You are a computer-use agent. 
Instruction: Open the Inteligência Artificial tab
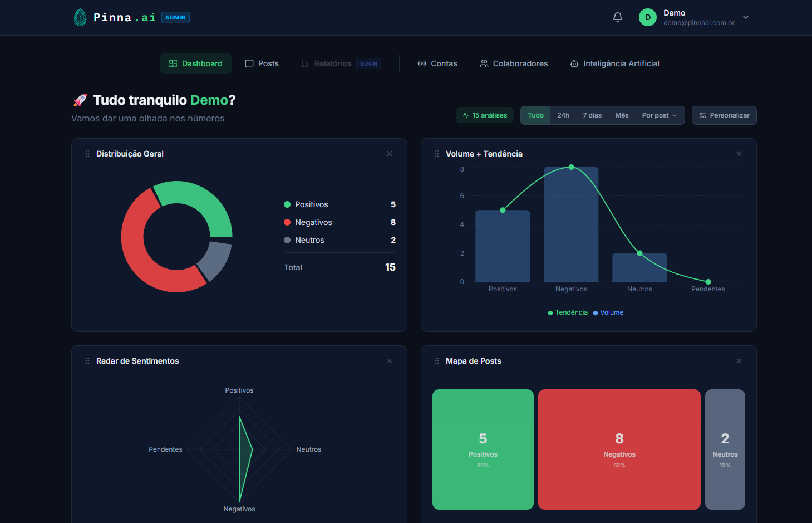(x=614, y=63)
